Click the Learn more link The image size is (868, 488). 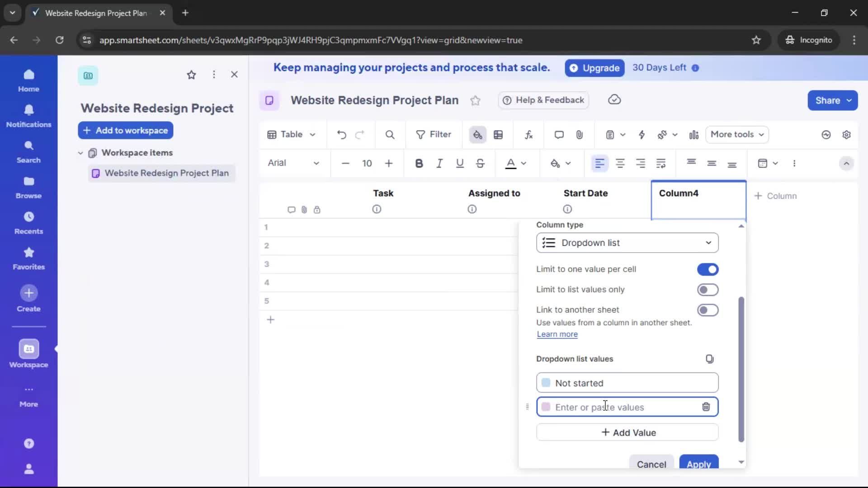tap(557, 334)
